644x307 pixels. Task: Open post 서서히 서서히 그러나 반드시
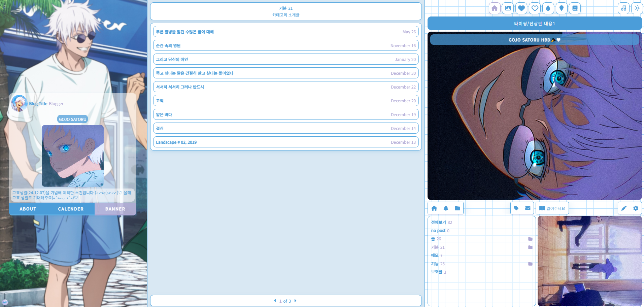[286, 87]
